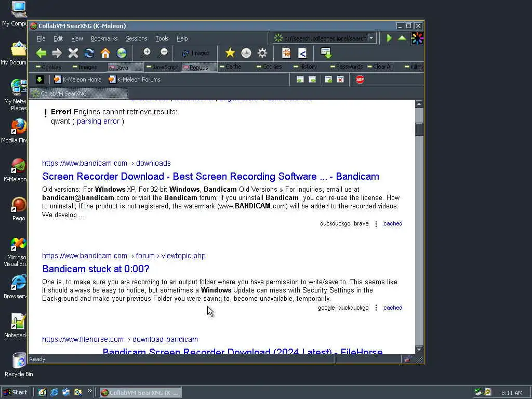Open the K-Meleon Forums bookmark

coord(135,79)
